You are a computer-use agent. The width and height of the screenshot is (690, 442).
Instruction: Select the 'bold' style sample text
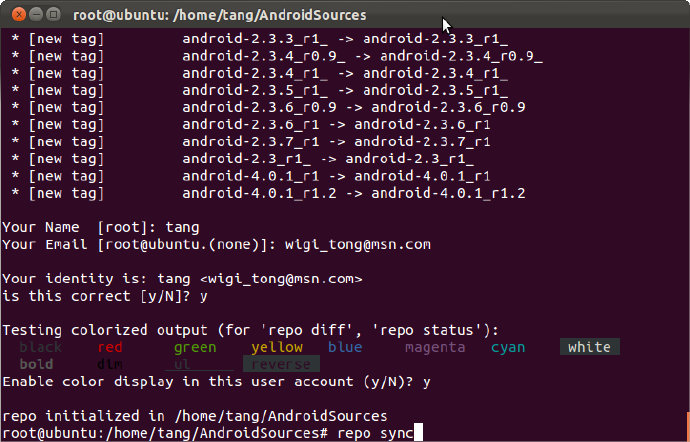pyautogui.click(x=37, y=364)
